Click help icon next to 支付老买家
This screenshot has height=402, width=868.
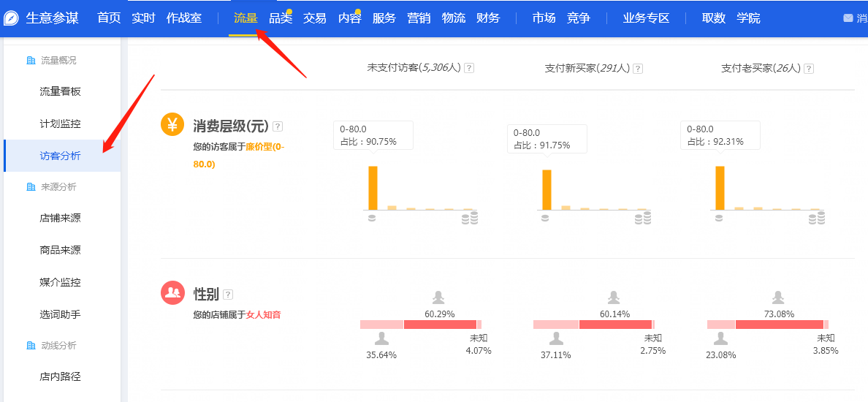[x=808, y=68]
